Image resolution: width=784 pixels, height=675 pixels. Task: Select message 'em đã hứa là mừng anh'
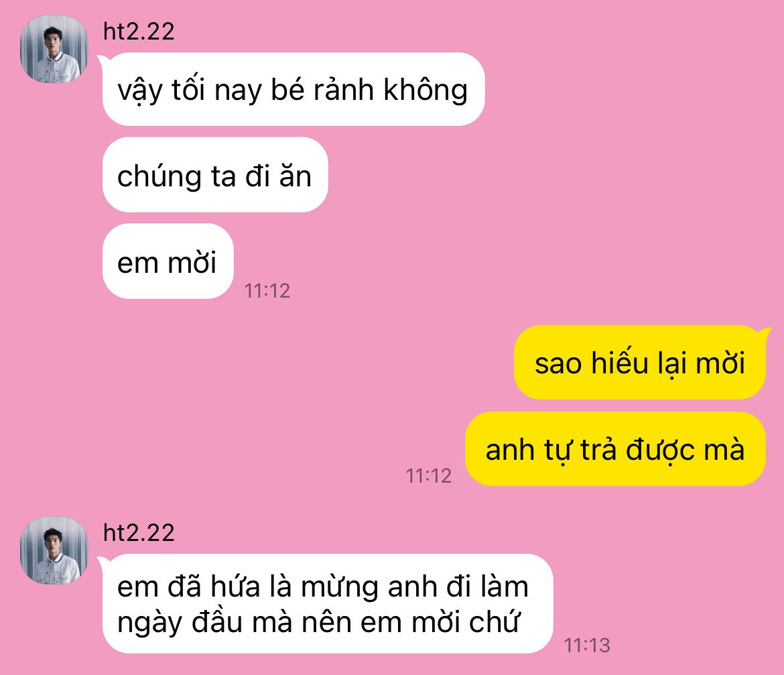tap(328, 603)
